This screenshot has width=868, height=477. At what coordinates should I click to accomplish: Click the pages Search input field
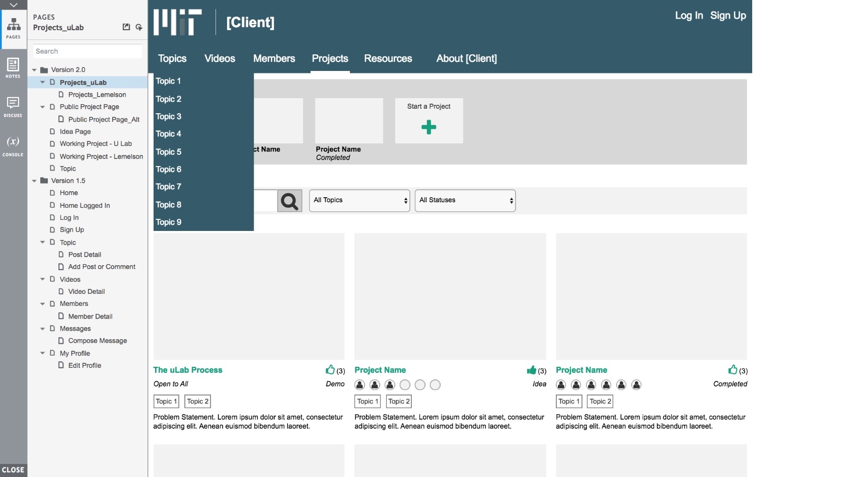(x=88, y=51)
